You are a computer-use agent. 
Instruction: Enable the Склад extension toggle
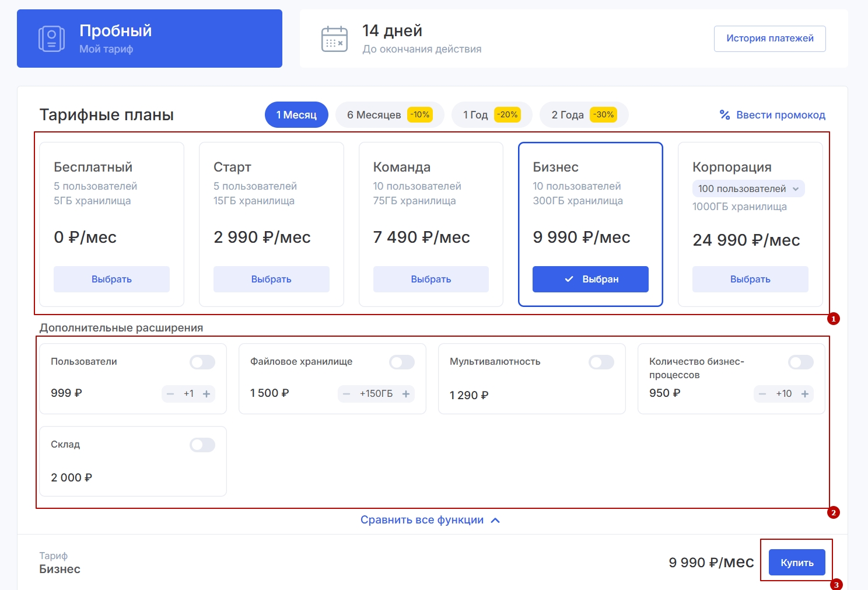(x=202, y=445)
